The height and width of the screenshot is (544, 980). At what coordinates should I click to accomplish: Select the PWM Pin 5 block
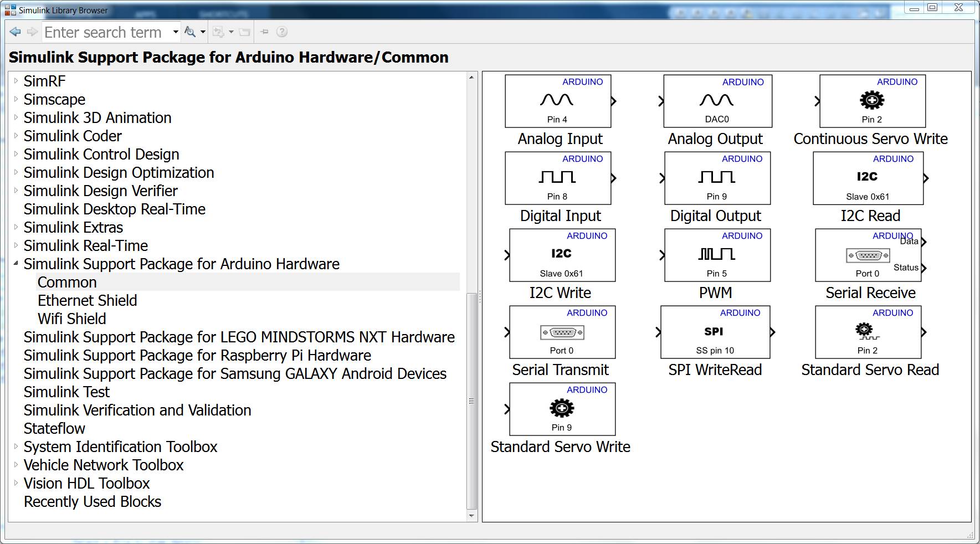tap(717, 255)
